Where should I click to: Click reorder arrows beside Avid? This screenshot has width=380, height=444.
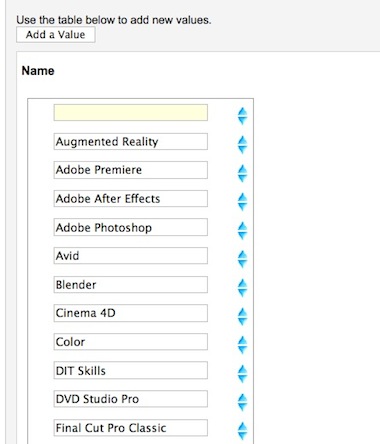[x=242, y=259]
